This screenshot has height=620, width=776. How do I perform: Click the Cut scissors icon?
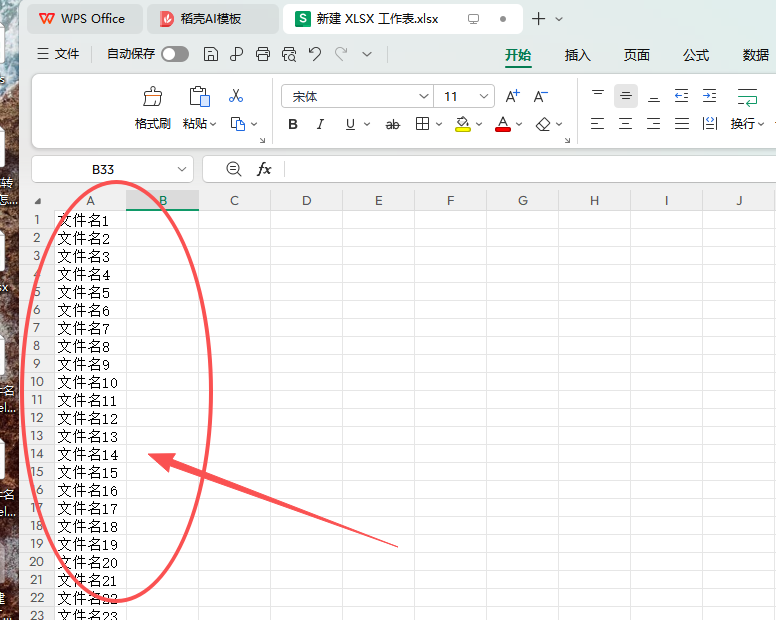(x=236, y=95)
